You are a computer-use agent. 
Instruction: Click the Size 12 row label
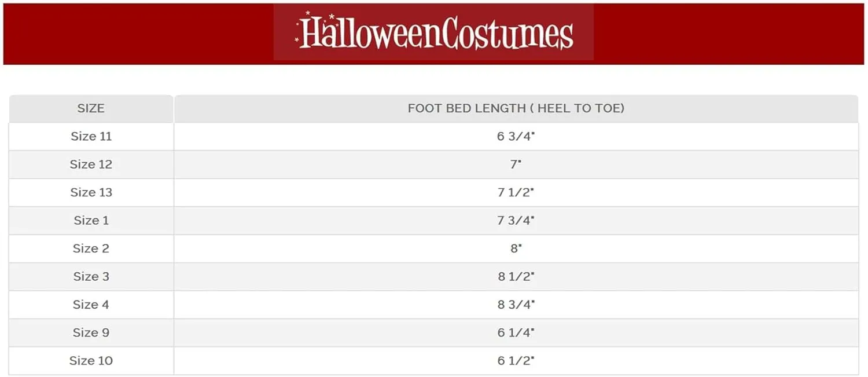[x=91, y=164]
